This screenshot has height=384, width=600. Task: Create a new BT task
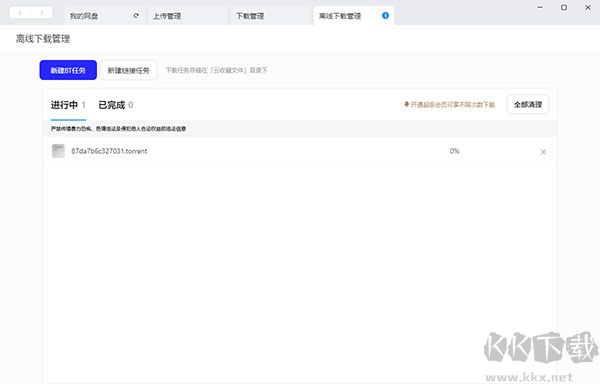[x=68, y=70]
